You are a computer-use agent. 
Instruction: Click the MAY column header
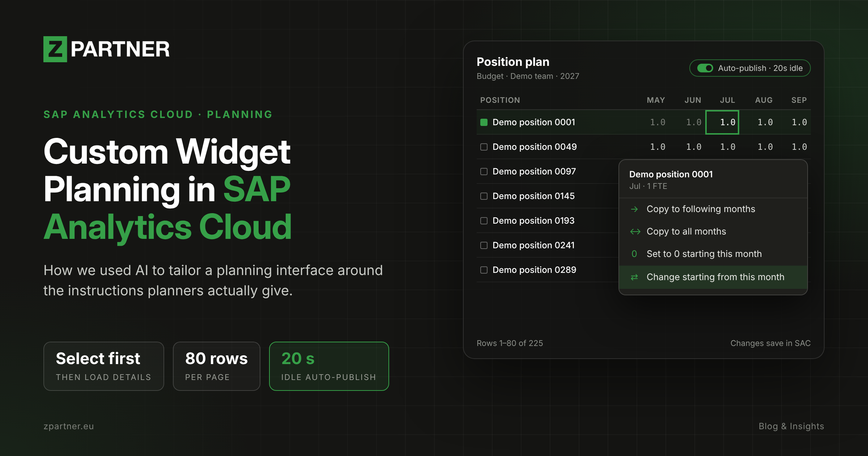pyautogui.click(x=656, y=100)
